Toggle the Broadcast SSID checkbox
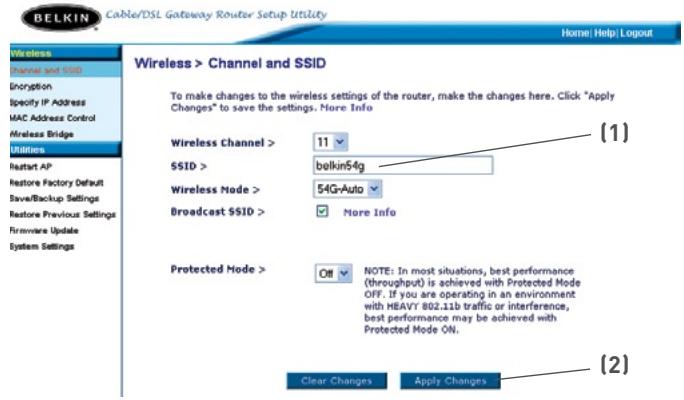 (322, 212)
